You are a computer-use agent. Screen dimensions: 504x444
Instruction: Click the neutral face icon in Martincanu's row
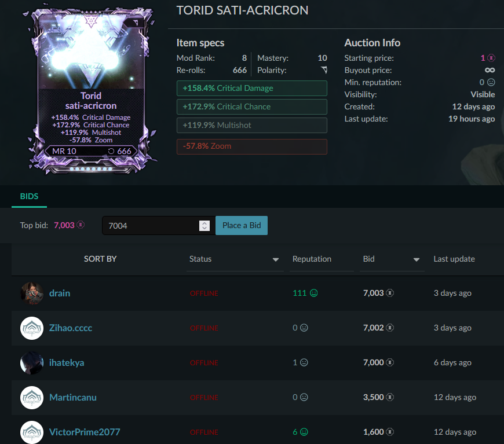[304, 397]
